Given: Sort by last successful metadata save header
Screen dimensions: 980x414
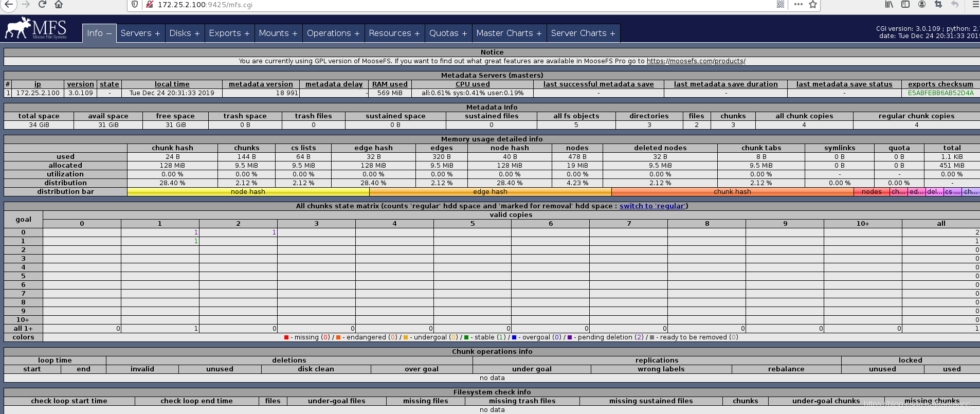Looking at the screenshot, I should (x=598, y=84).
